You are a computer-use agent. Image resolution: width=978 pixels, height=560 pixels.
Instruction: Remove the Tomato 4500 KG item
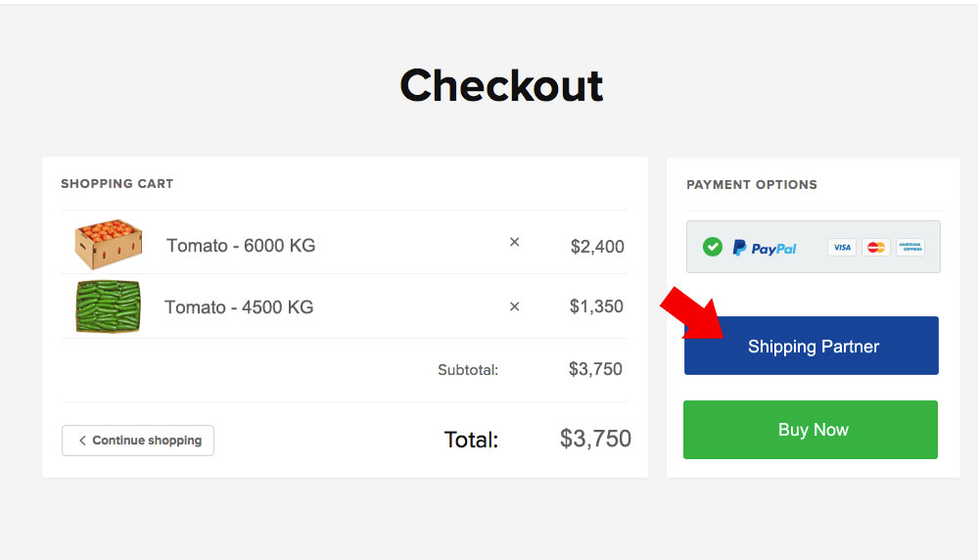coord(515,306)
